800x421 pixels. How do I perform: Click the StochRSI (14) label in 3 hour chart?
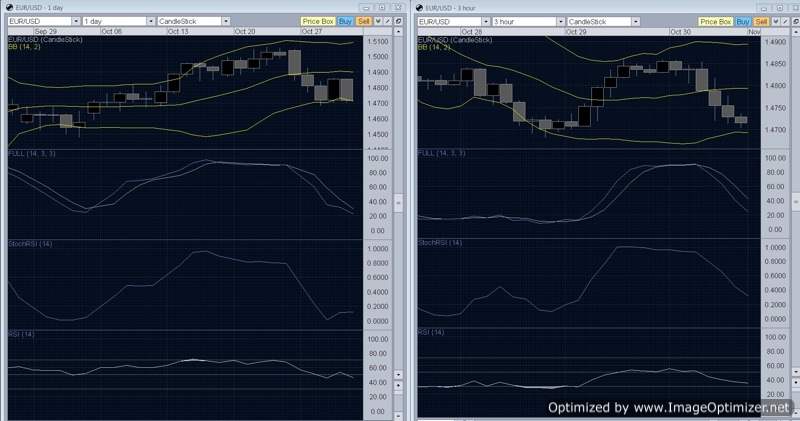tap(440, 243)
